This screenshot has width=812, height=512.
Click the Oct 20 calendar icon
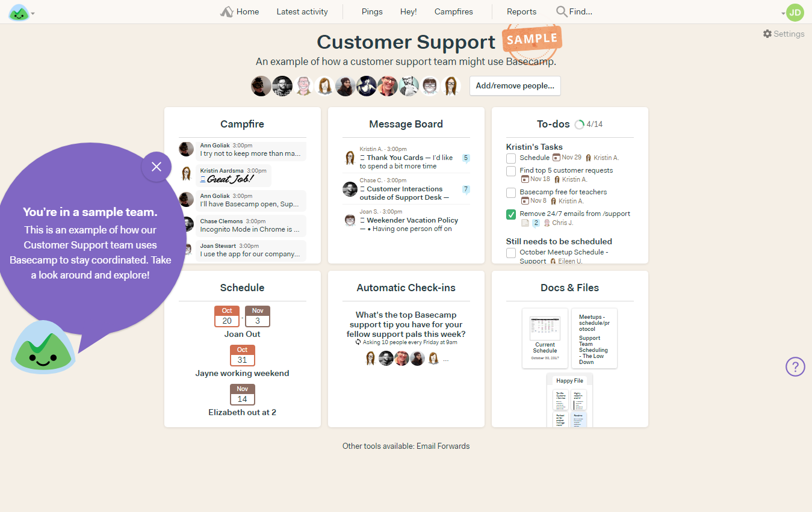[x=227, y=316]
